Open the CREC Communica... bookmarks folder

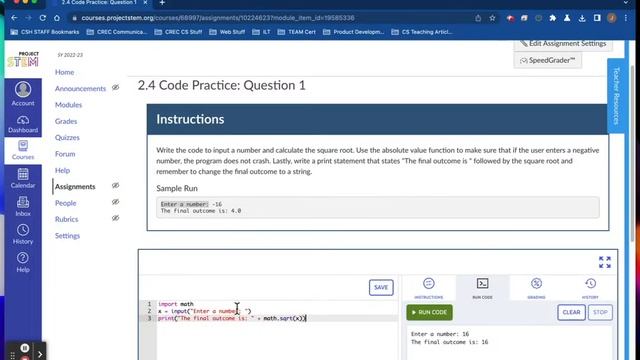117,32
